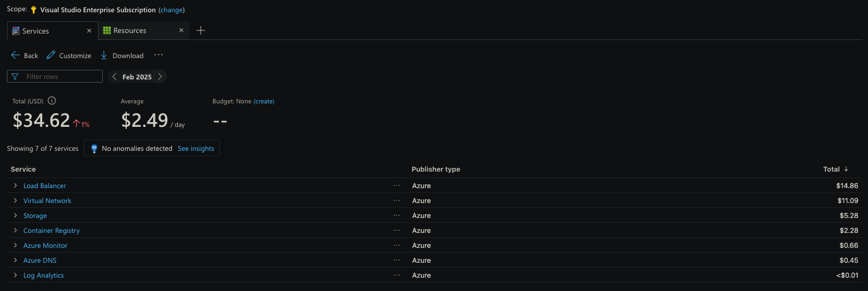
Task: Close the Services tab
Action: click(x=89, y=31)
